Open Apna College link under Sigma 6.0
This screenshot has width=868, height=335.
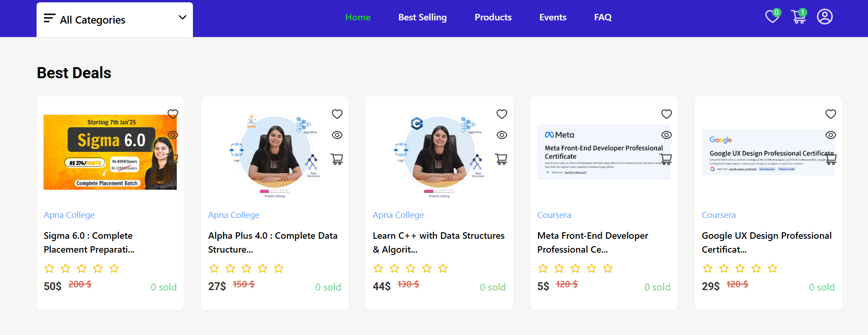pos(69,215)
